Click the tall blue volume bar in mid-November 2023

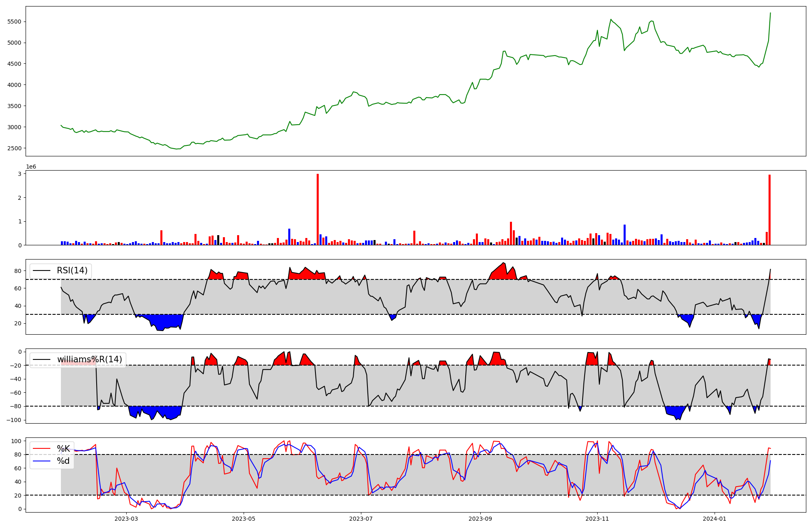click(x=624, y=235)
